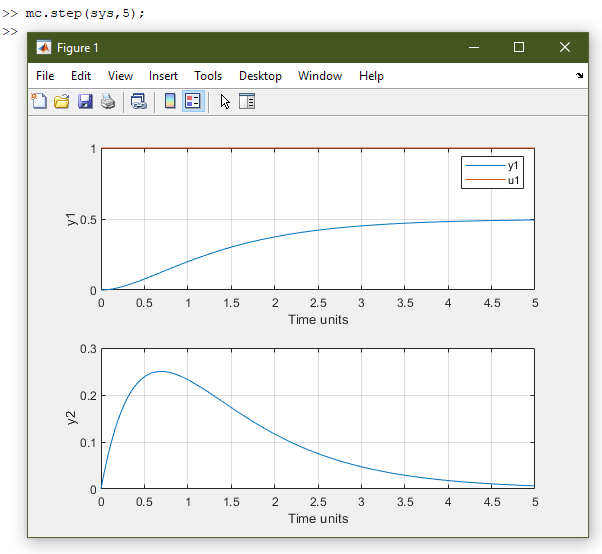Open the Insert menu
The image size is (602, 554).
(164, 76)
